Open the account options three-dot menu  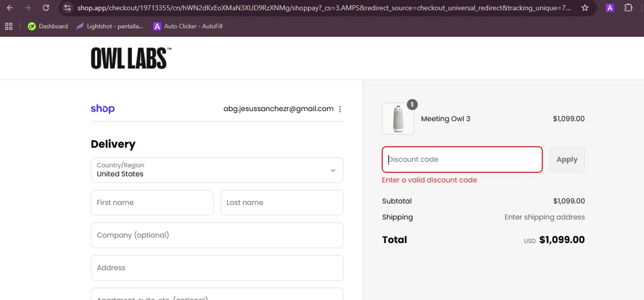[340, 109]
